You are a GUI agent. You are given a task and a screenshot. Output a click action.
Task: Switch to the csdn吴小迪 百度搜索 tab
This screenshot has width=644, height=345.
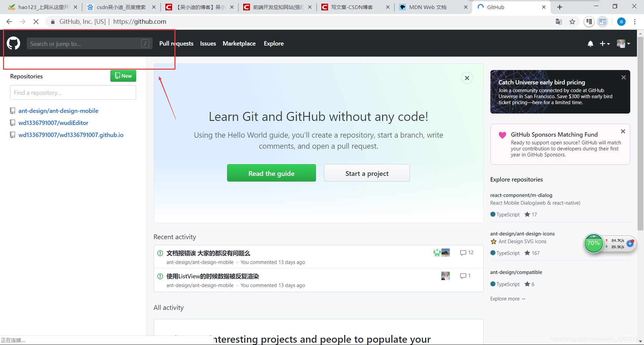(x=121, y=7)
